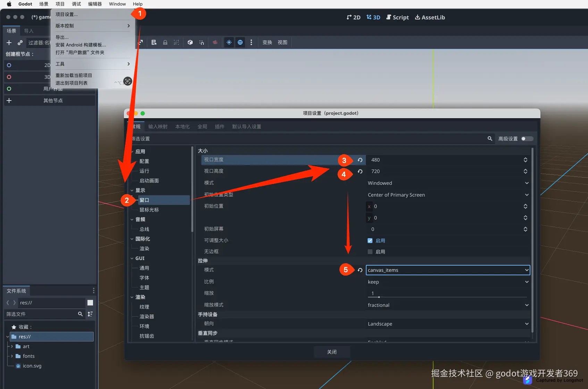588x389 pixels.
Task: Open the sun and environment settings dots
Action: 251,42
